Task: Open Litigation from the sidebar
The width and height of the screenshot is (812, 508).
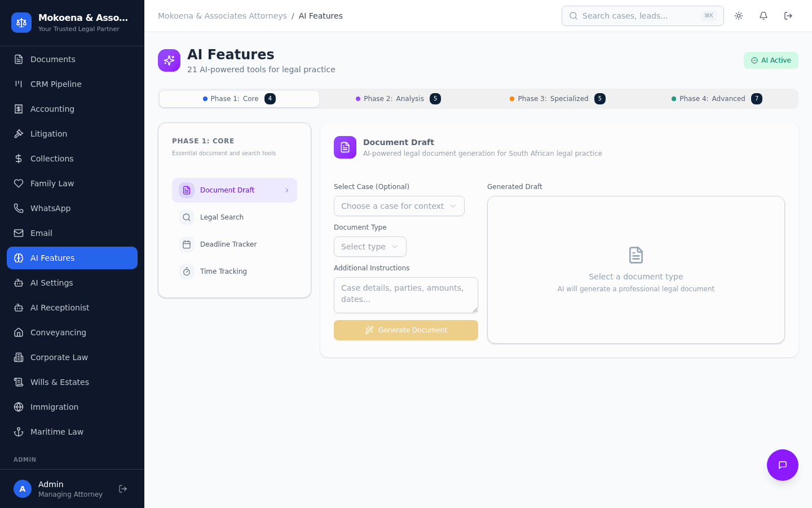Action: [x=72, y=134]
